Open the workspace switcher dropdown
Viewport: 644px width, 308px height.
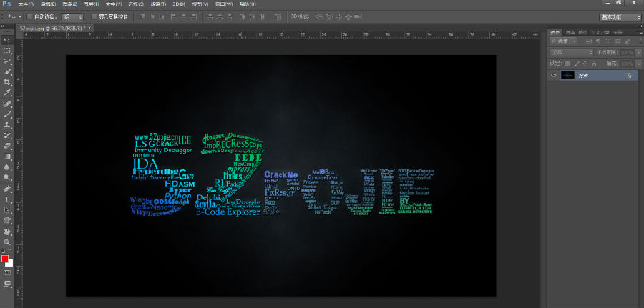[x=620, y=16]
